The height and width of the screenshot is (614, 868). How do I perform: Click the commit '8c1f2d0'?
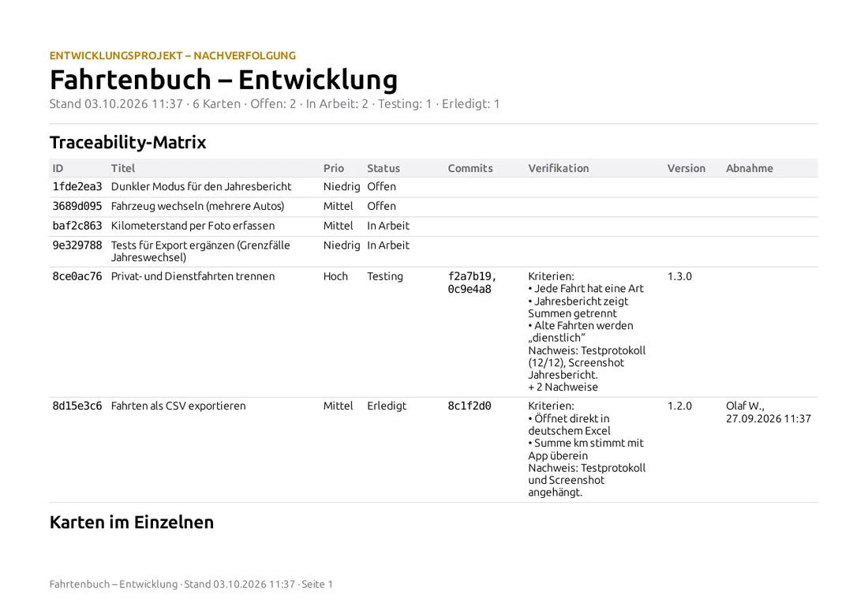[x=470, y=406]
